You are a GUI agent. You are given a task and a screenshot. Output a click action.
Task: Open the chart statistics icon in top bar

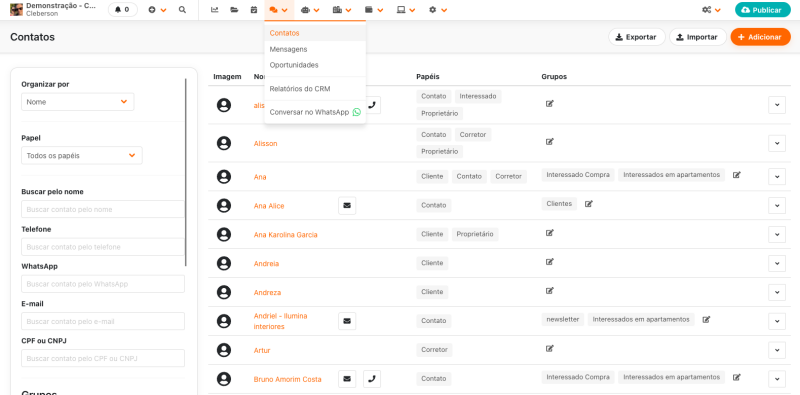[x=215, y=10]
